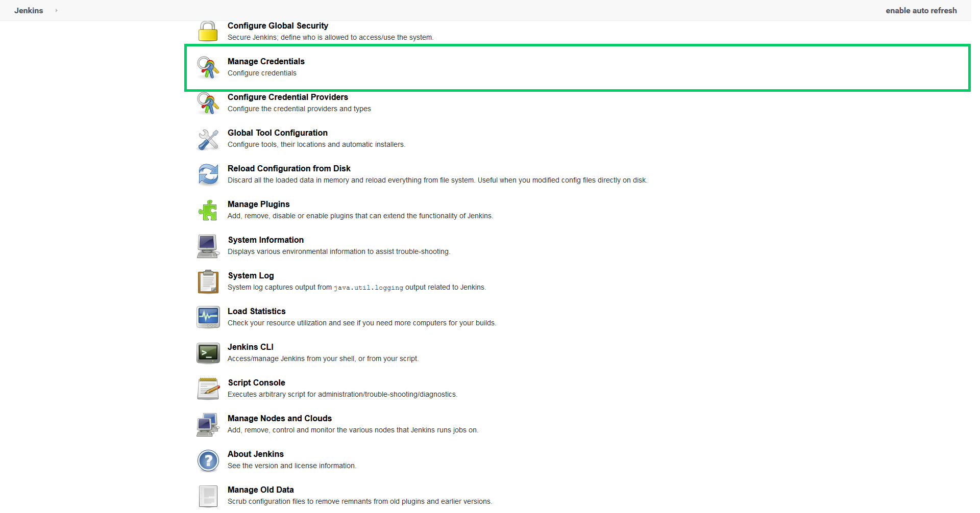Click the document Manage Old Data icon
The image size is (980, 513).
tap(208, 496)
